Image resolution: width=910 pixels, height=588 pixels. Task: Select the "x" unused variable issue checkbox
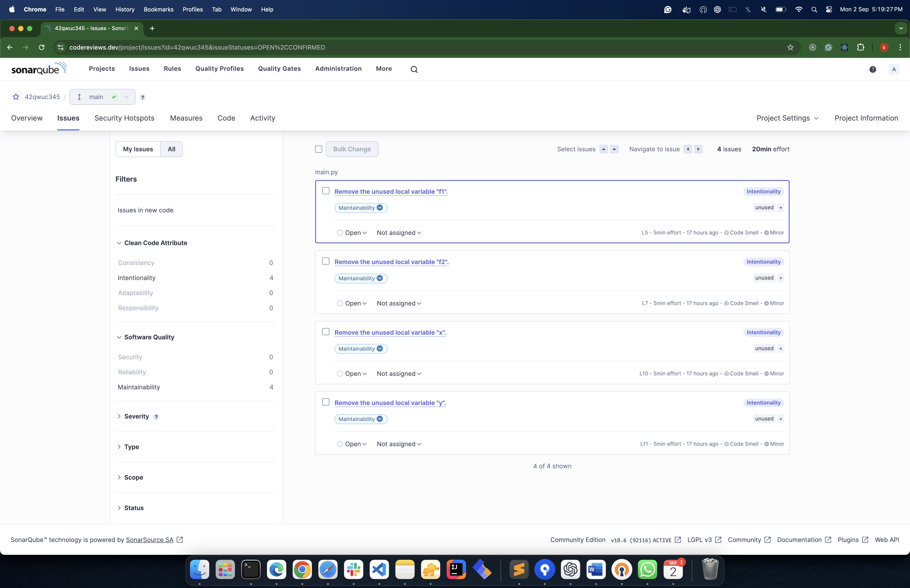click(x=325, y=332)
